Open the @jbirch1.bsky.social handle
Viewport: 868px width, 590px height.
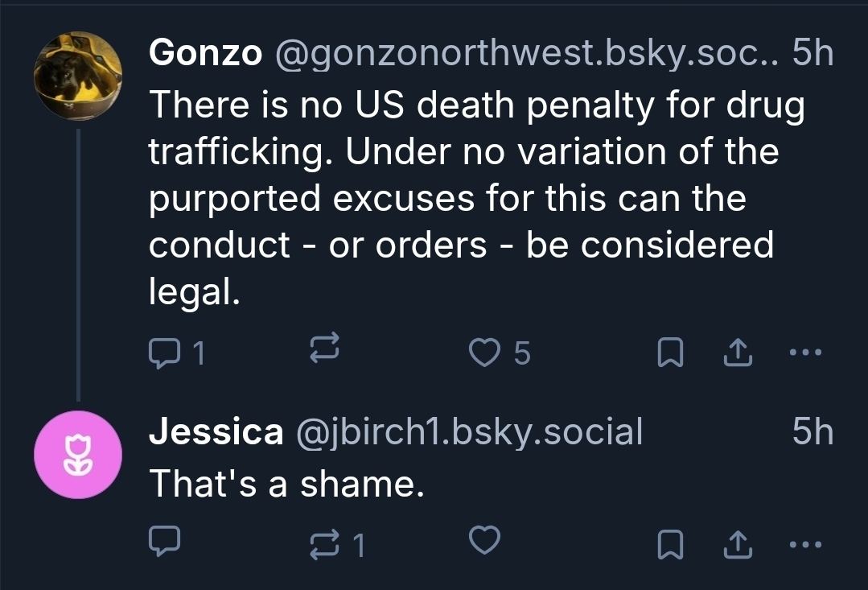click(x=470, y=432)
